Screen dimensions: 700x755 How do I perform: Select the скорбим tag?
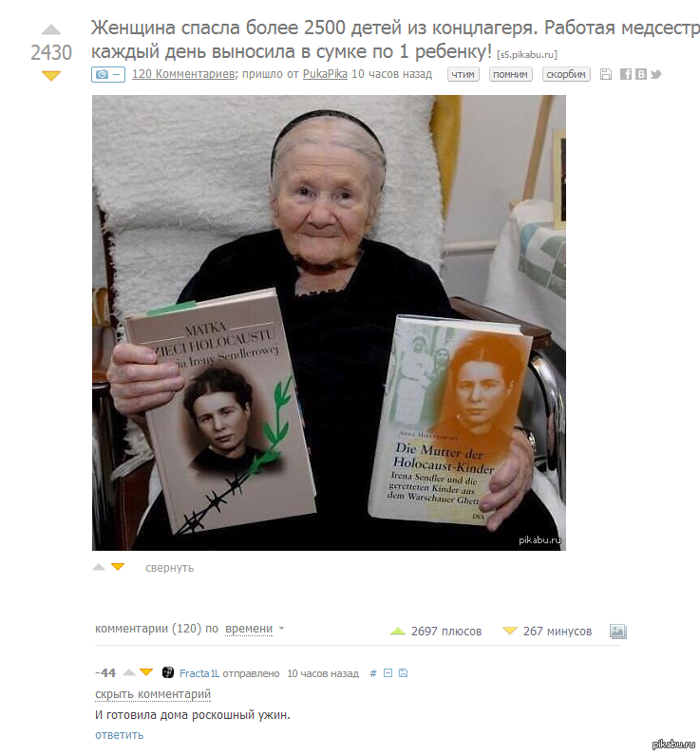pyautogui.click(x=566, y=74)
